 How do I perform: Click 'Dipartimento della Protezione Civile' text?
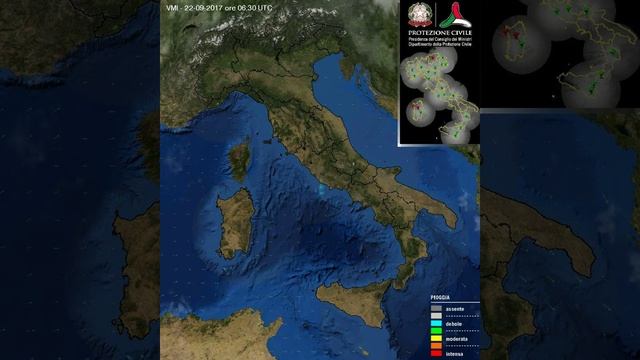[440, 44]
